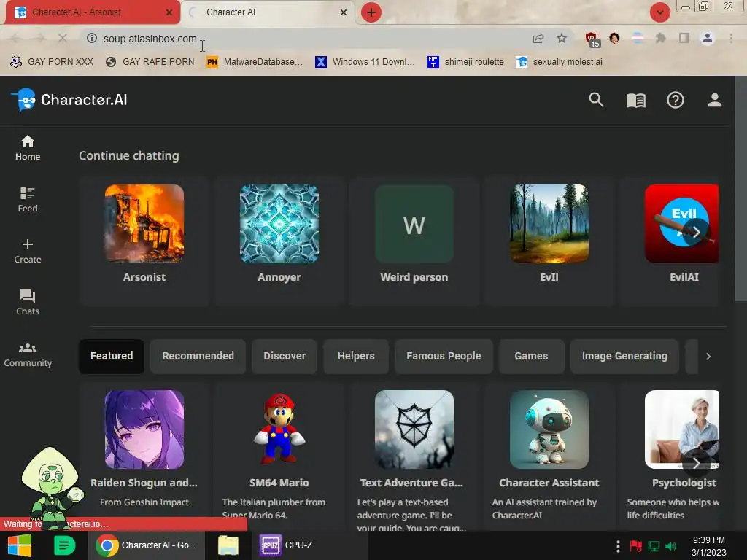The image size is (747, 560).
Task: Continue chatting with Arsonist
Action: 144,241
